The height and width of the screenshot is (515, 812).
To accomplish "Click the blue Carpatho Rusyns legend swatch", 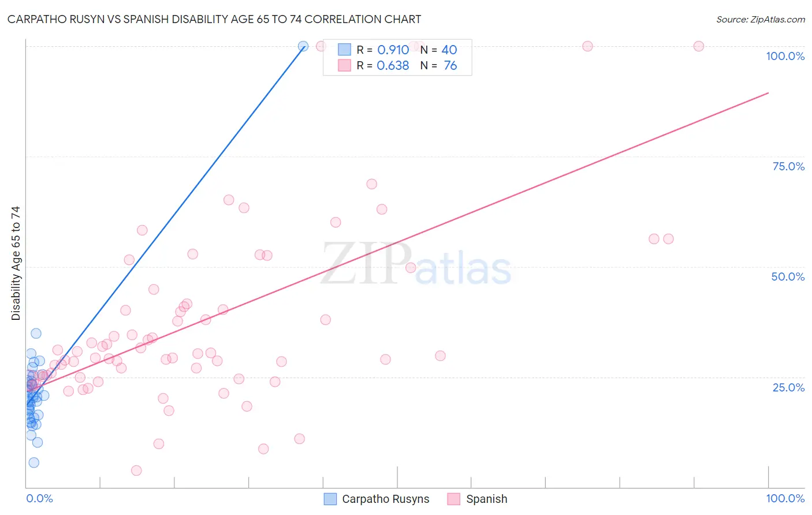I will [x=330, y=499].
